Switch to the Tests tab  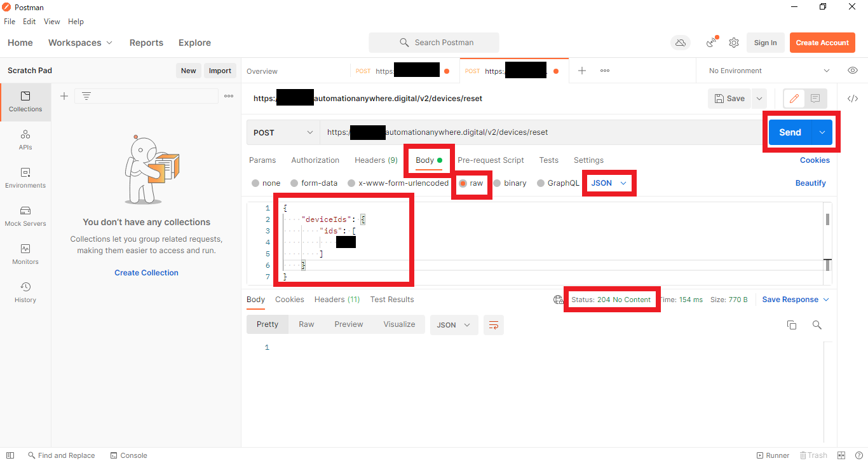click(x=549, y=160)
